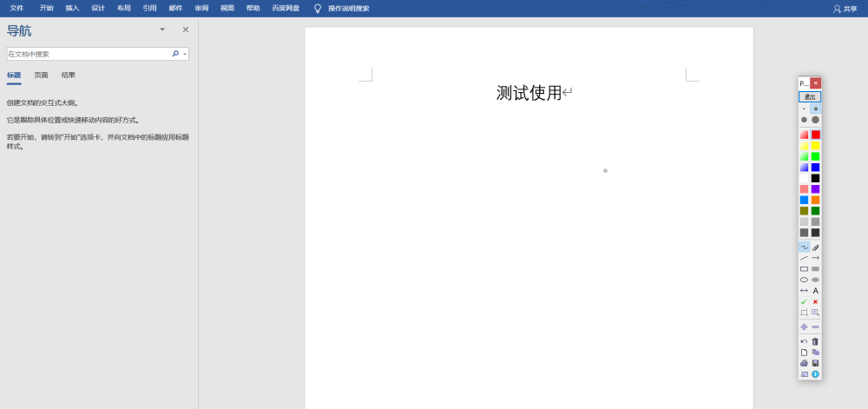
Task: Switch to the 标题 navigation tab
Action: point(14,76)
